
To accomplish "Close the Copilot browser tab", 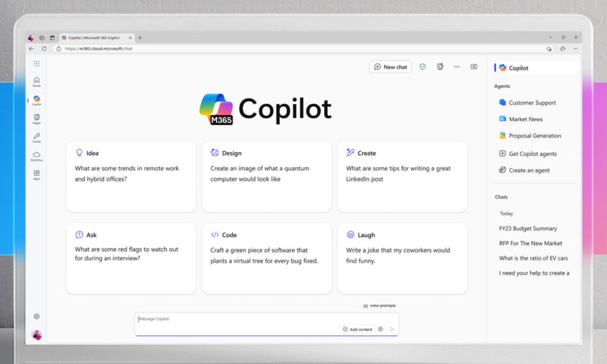I will 130,37.
